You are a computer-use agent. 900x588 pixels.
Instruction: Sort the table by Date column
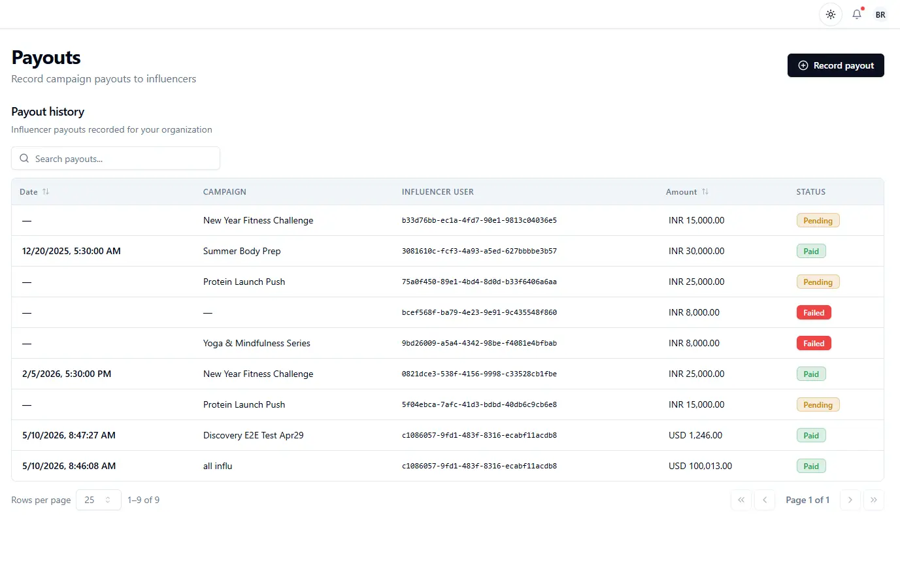pos(35,191)
